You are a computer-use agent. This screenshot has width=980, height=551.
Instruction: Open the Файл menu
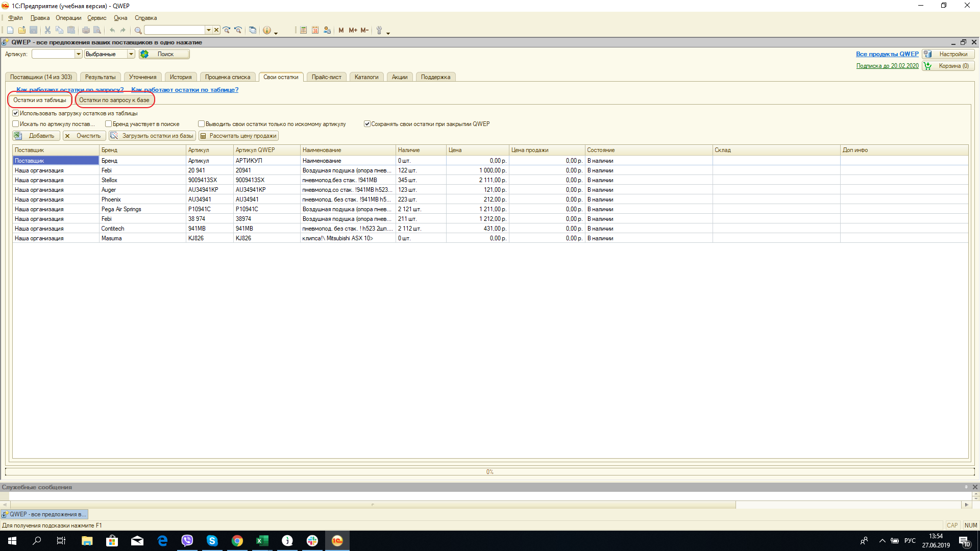(x=15, y=18)
